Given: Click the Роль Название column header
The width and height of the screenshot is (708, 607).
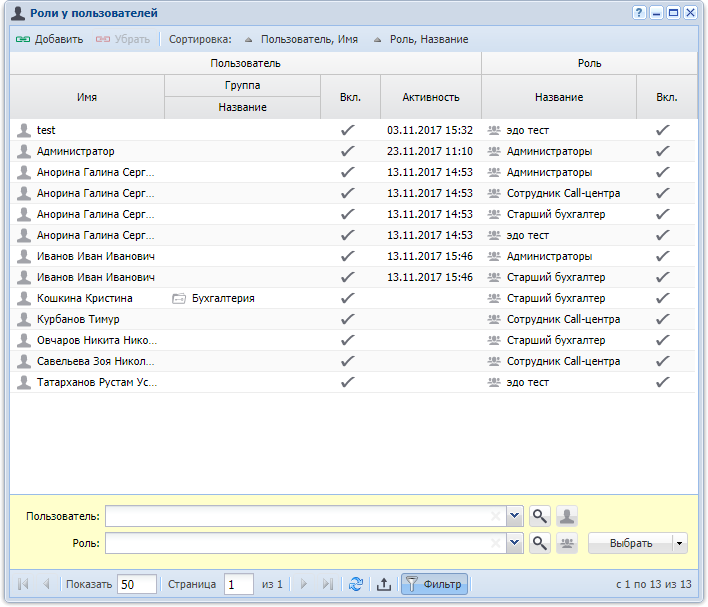Looking at the screenshot, I should coord(559,97).
